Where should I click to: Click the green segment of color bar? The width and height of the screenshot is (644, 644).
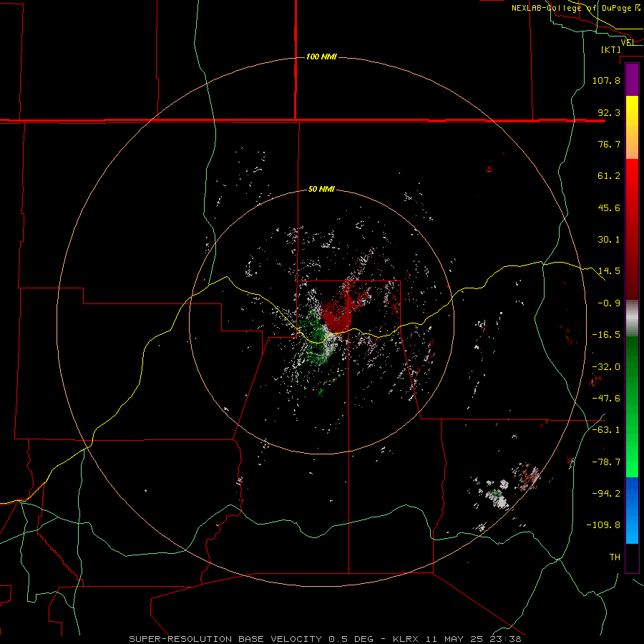[632, 406]
